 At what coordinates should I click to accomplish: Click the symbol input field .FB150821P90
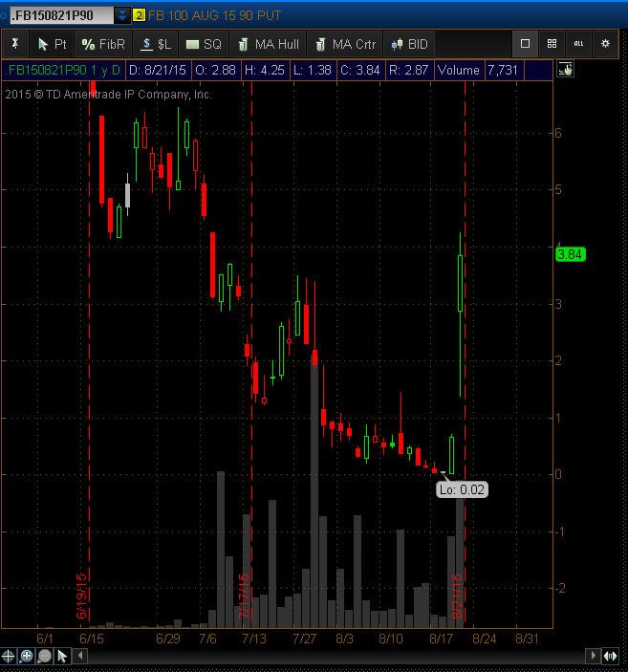click(62, 16)
